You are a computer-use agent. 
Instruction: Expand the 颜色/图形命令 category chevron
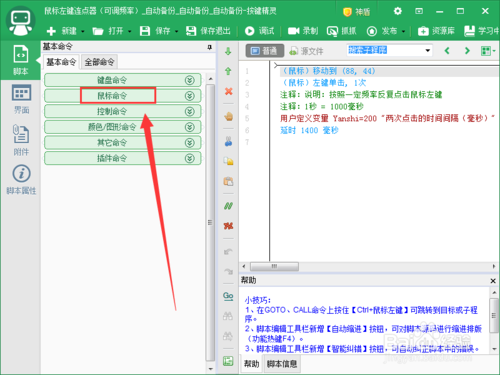click(189, 127)
